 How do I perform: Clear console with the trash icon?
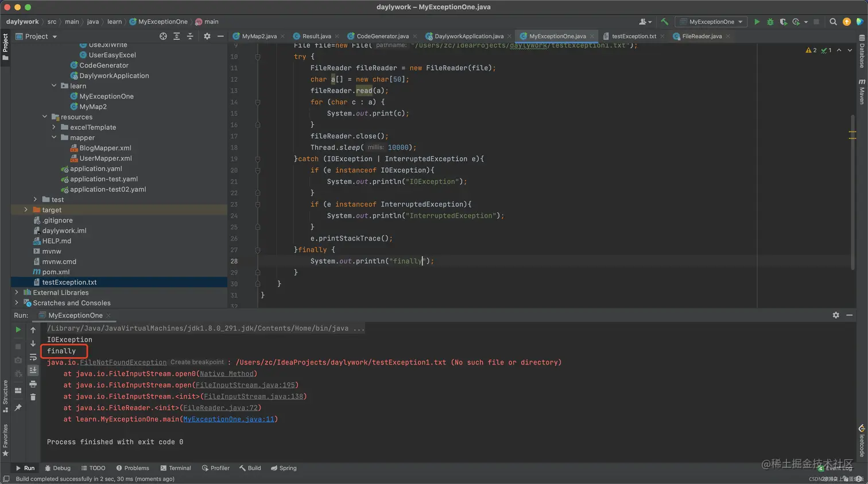[x=33, y=397]
